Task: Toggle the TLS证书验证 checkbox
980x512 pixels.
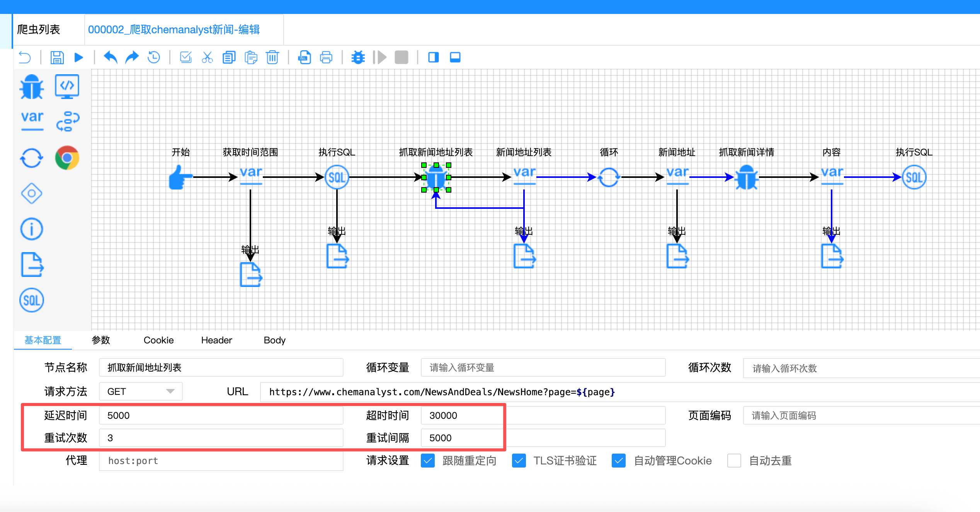Action: pos(519,461)
